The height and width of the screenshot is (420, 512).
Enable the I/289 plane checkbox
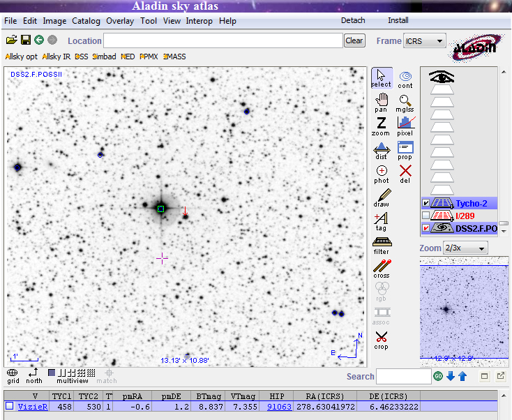(426, 216)
